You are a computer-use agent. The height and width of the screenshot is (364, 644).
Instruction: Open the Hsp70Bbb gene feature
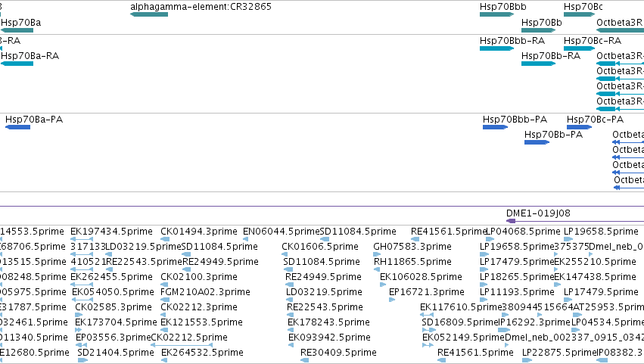point(496,14)
